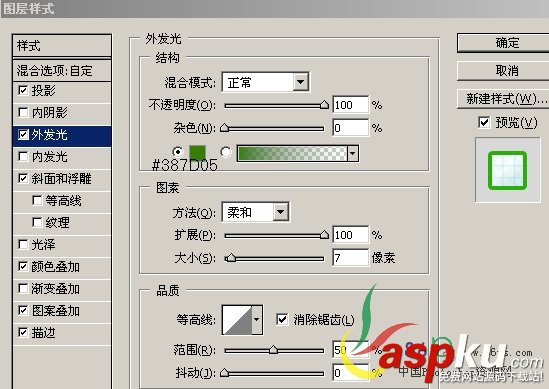This screenshot has width=549, height=389.
Task: Open the gradient picker dropdown arrow
Action: coord(353,153)
